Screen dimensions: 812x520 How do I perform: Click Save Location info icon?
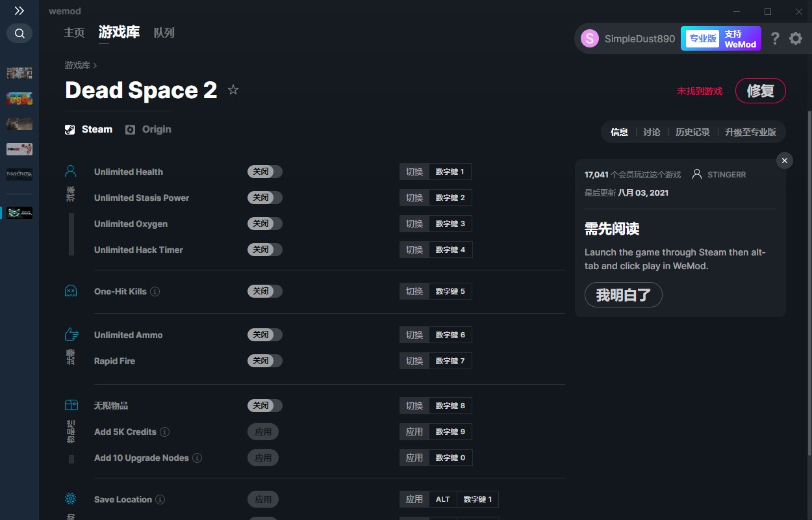point(160,499)
